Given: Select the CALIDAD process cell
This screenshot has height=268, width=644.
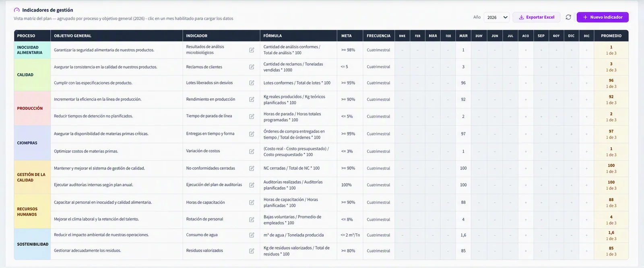Looking at the screenshot, I should coord(32,75).
